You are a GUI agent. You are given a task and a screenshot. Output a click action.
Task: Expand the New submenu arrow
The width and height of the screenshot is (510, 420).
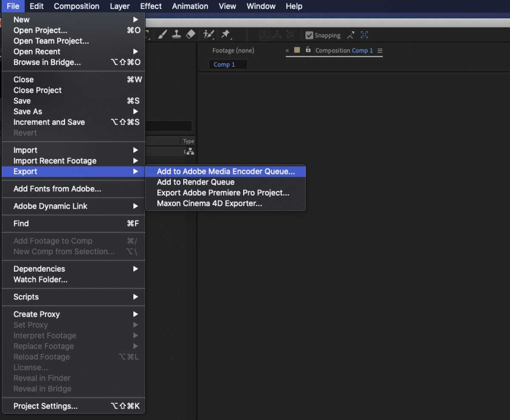[136, 20]
